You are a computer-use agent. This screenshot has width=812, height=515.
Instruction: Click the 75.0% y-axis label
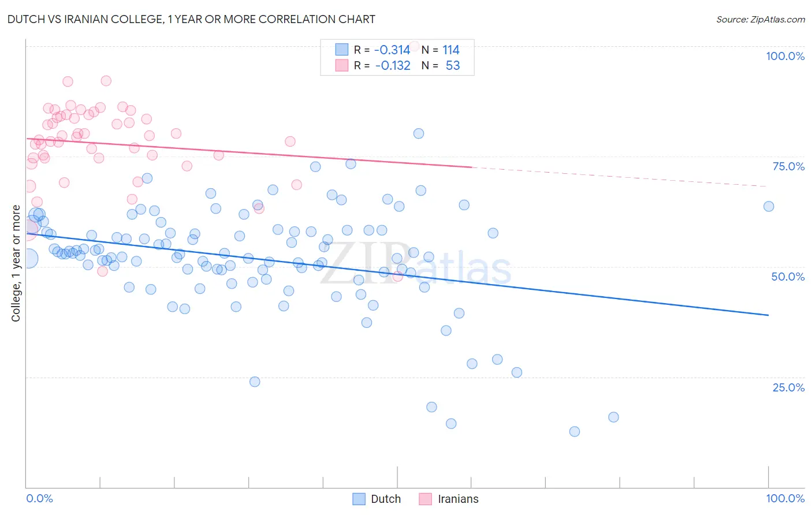788,166
